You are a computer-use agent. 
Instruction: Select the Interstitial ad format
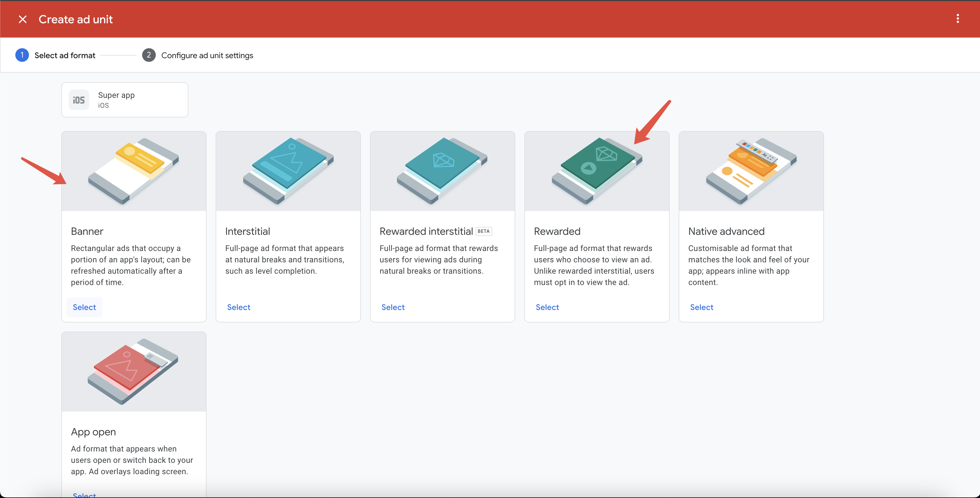coord(239,307)
